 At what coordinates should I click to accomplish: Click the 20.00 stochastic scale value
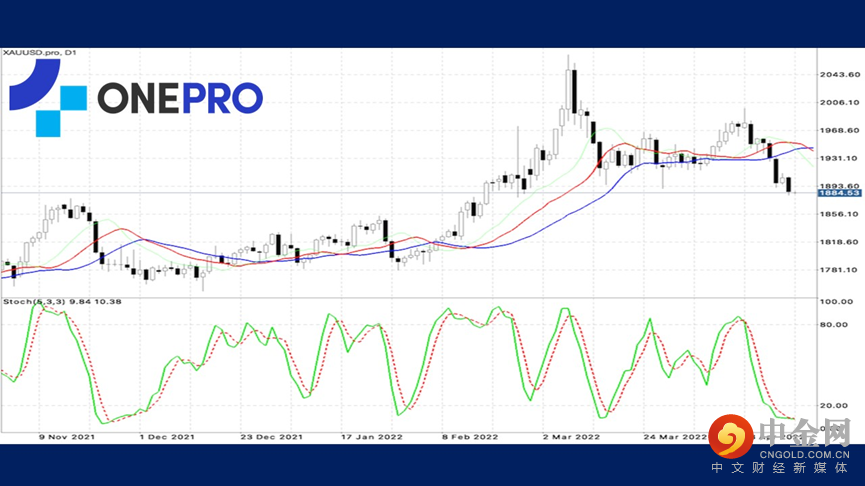834,405
